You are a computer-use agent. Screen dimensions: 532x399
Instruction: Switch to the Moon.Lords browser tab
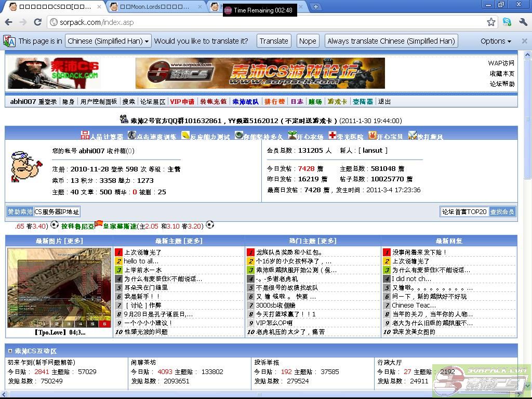click(155, 7)
